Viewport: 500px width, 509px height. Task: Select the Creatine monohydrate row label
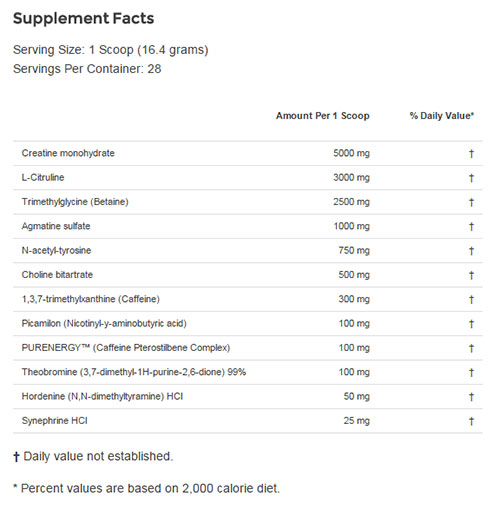tap(68, 153)
